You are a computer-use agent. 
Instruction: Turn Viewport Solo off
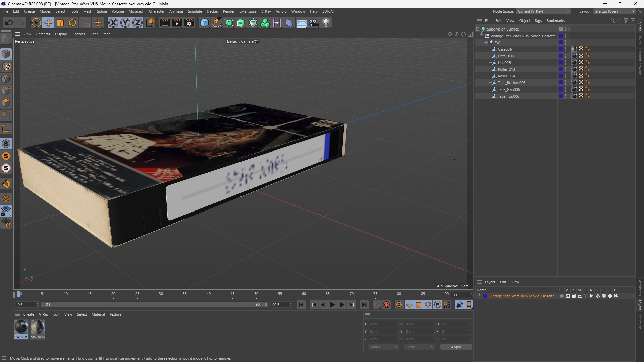pos(6,144)
